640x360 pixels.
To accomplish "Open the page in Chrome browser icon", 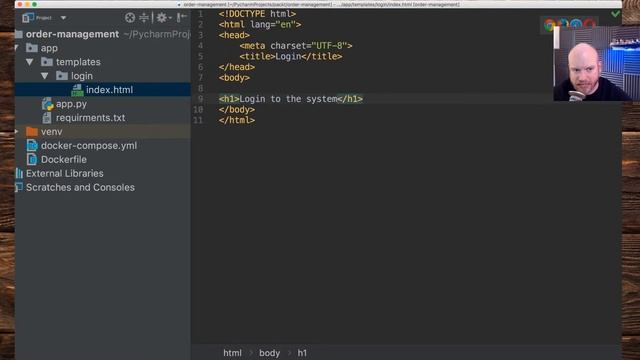I will coord(550,25).
